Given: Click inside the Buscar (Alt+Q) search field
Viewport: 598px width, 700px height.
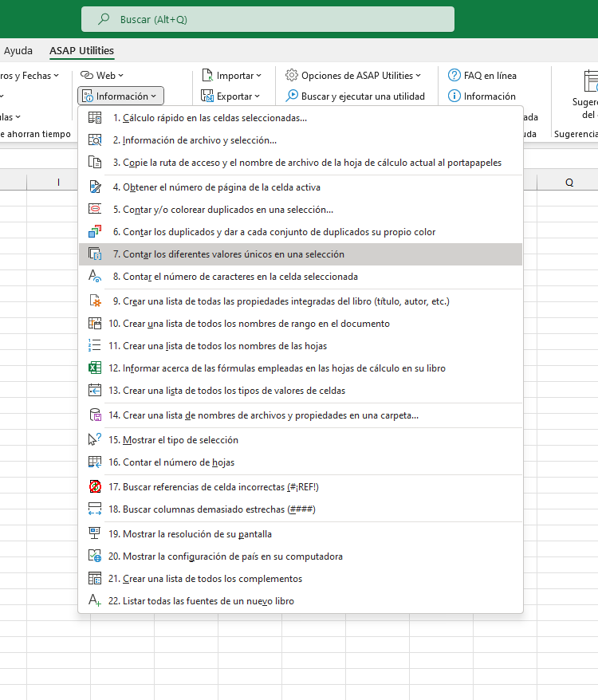Looking at the screenshot, I should pos(268,19).
